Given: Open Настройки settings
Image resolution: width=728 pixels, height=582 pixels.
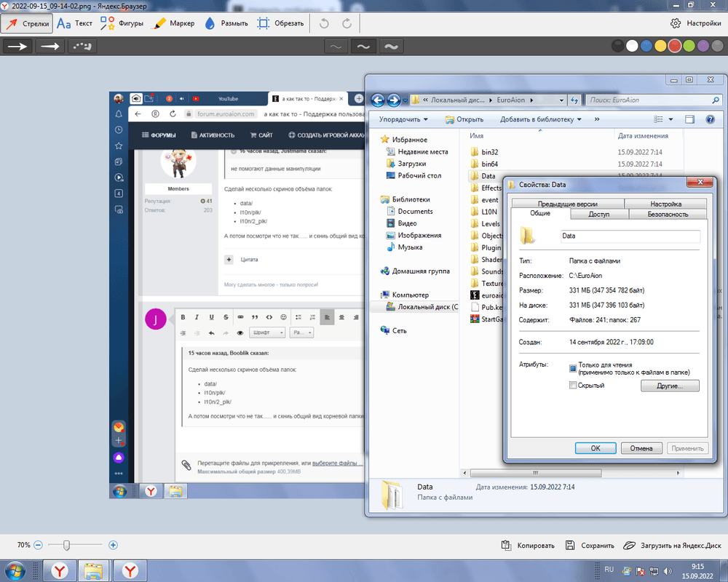Looking at the screenshot, I should click(695, 23).
